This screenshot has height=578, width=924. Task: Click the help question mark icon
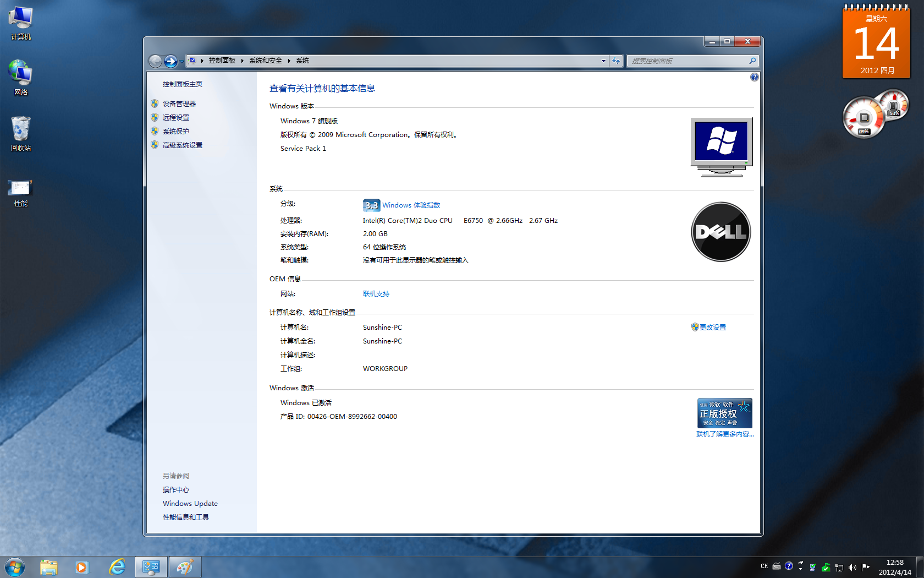(754, 77)
